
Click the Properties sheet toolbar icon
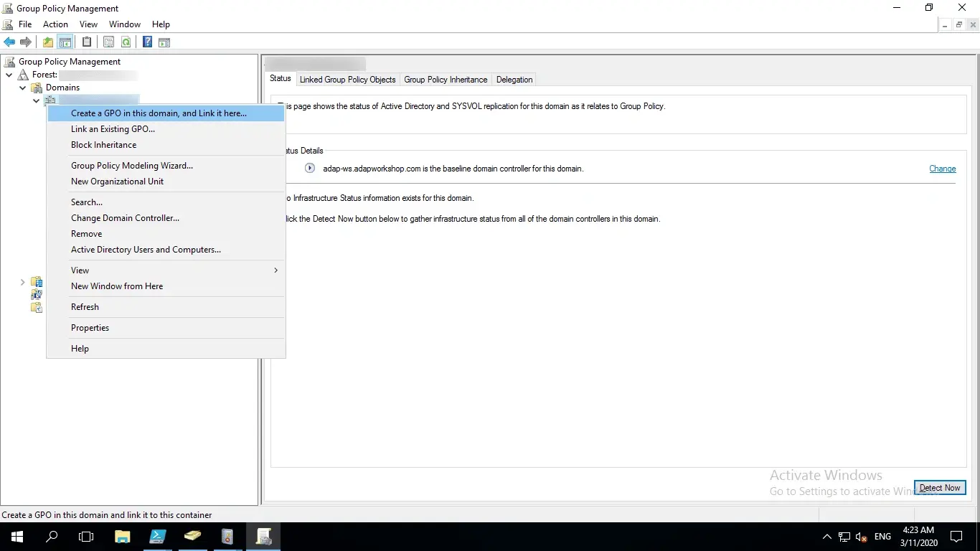(x=108, y=42)
